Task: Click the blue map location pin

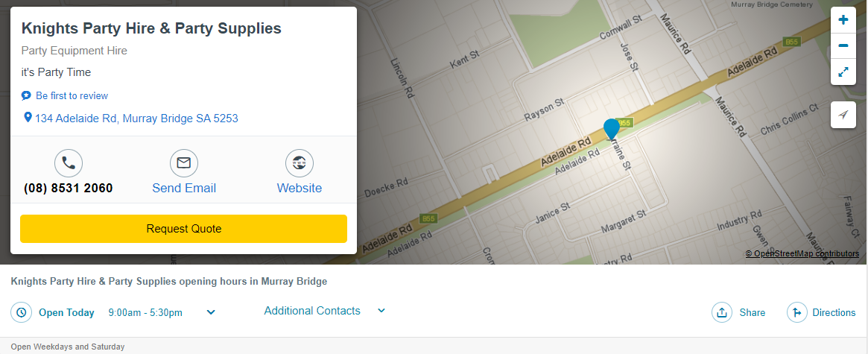Action: click(612, 129)
